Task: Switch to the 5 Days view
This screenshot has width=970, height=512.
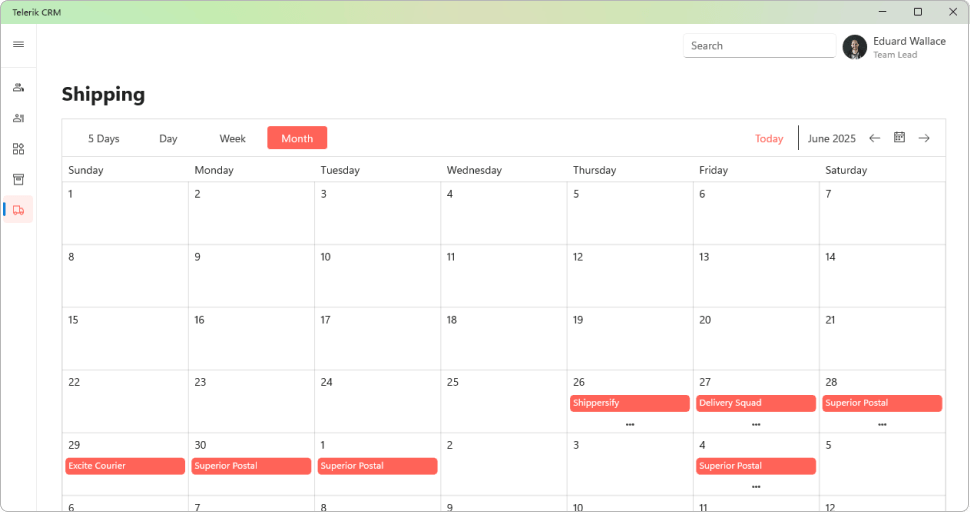Action: click(x=103, y=139)
